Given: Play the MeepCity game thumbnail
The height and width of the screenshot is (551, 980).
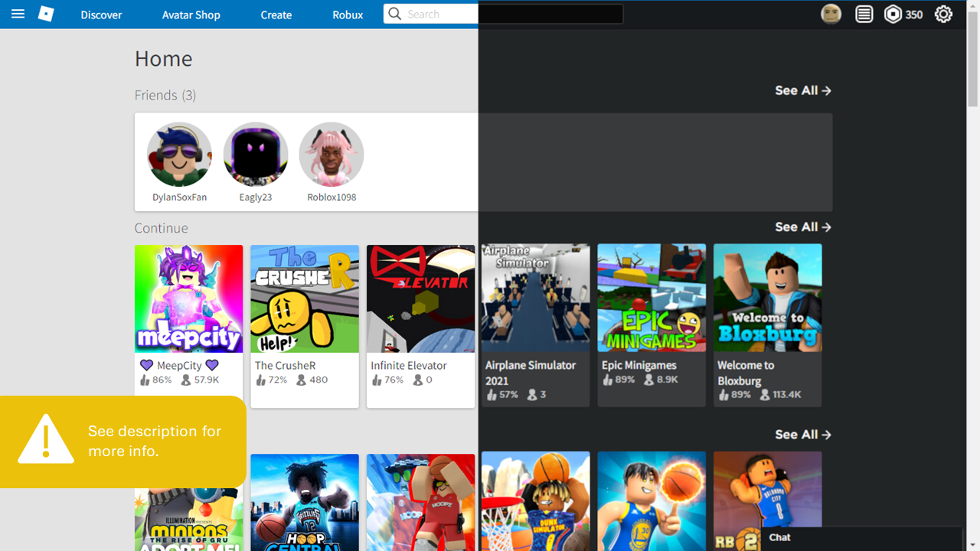Looking at the screenshot, I should point(188,298).
